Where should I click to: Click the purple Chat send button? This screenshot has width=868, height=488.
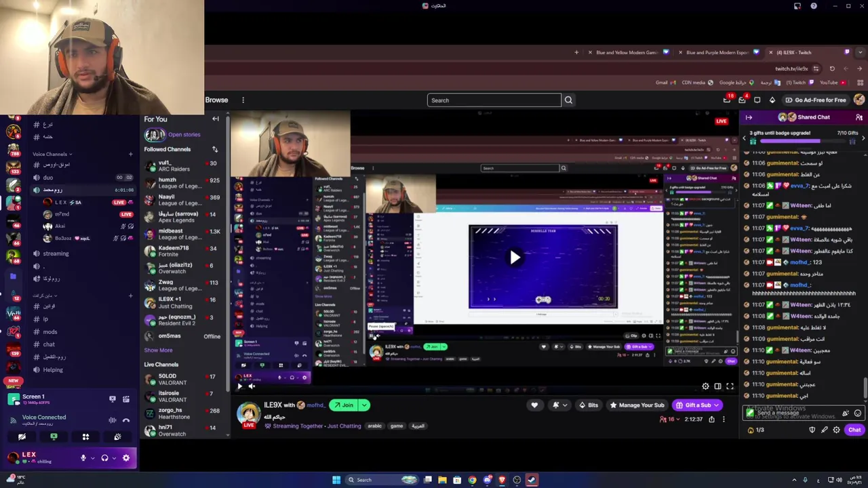854,430
